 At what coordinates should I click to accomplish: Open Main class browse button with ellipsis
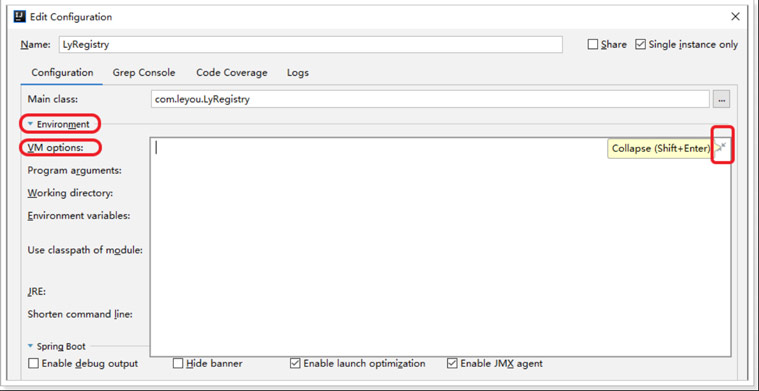click(721, 100)
